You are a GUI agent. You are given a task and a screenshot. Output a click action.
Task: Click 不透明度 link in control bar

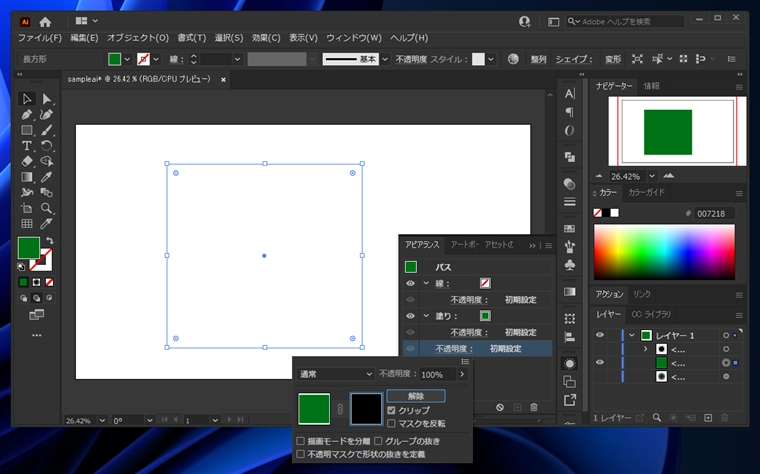pos(411,59)
